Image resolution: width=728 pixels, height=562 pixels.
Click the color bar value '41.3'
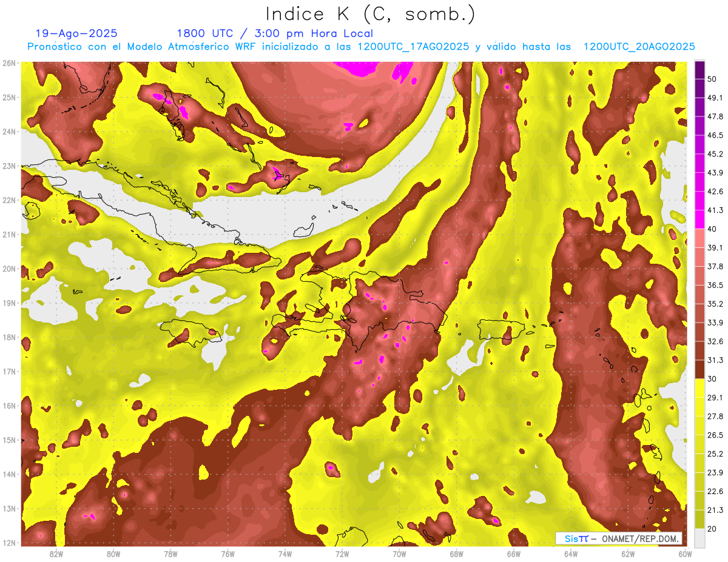[x=715, y=210]
